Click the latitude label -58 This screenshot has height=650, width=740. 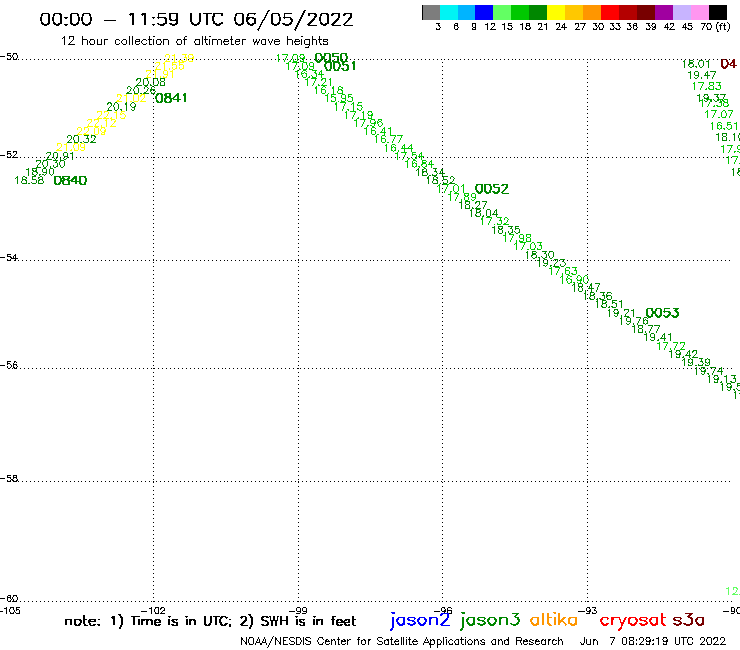(9, 479)
